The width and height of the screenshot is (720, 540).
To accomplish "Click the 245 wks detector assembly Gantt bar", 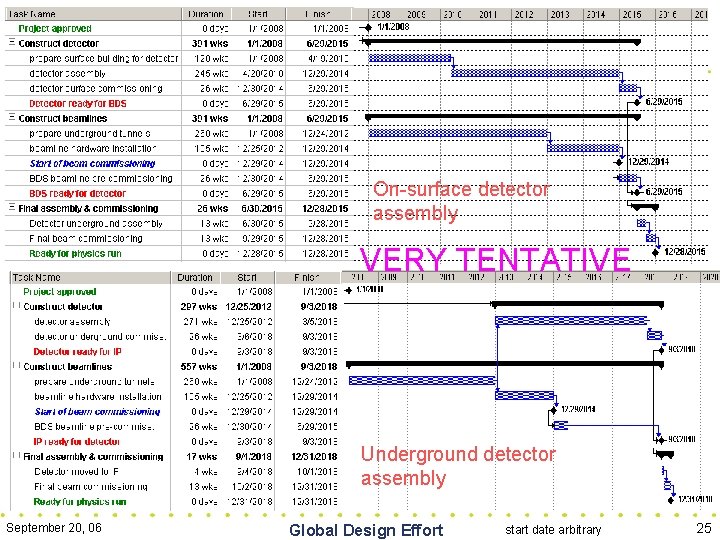I will tap(535, 73).
